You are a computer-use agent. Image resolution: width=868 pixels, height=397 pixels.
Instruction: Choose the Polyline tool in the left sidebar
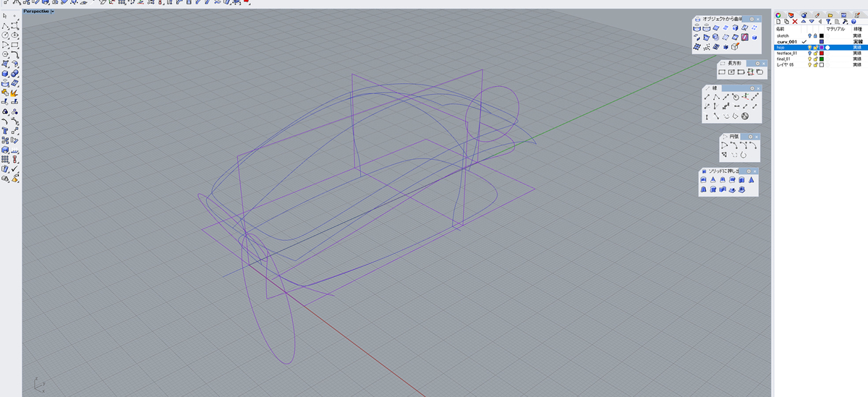click(x=5, y=25)
